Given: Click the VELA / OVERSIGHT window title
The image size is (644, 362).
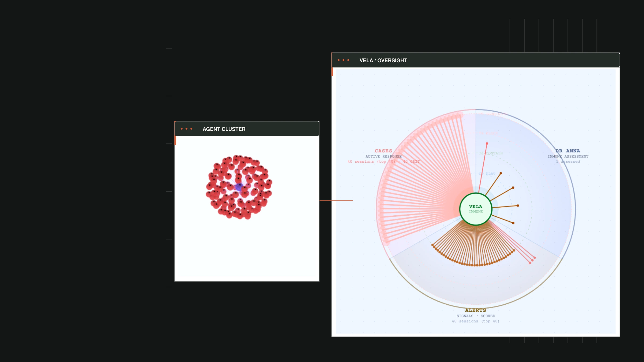Looking at the screenshot, I should tap(383, 60).
